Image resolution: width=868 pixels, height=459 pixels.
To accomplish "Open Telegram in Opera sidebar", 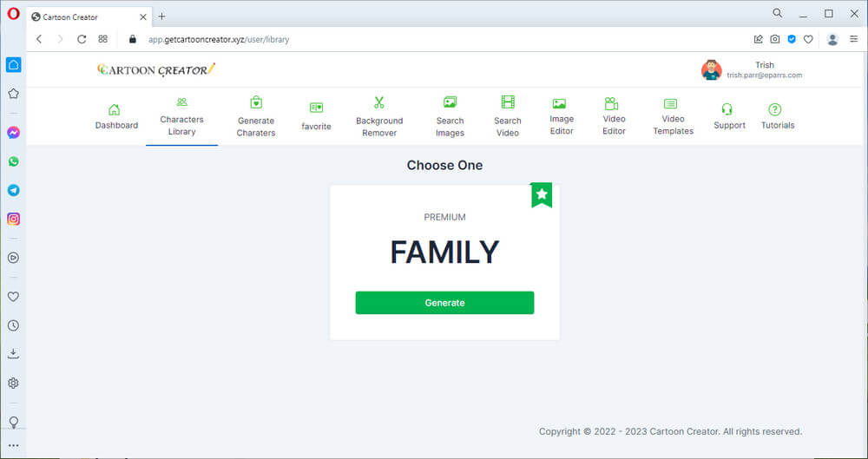I will tap(14, 191).
